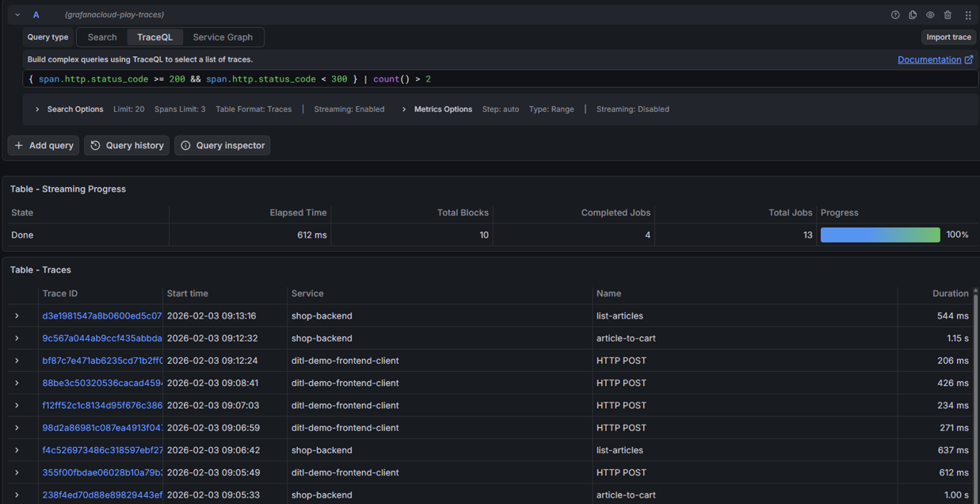This screenshot has width=980, height=504.
Task: Click the Import trace button
Action: (x=948, y=37)
